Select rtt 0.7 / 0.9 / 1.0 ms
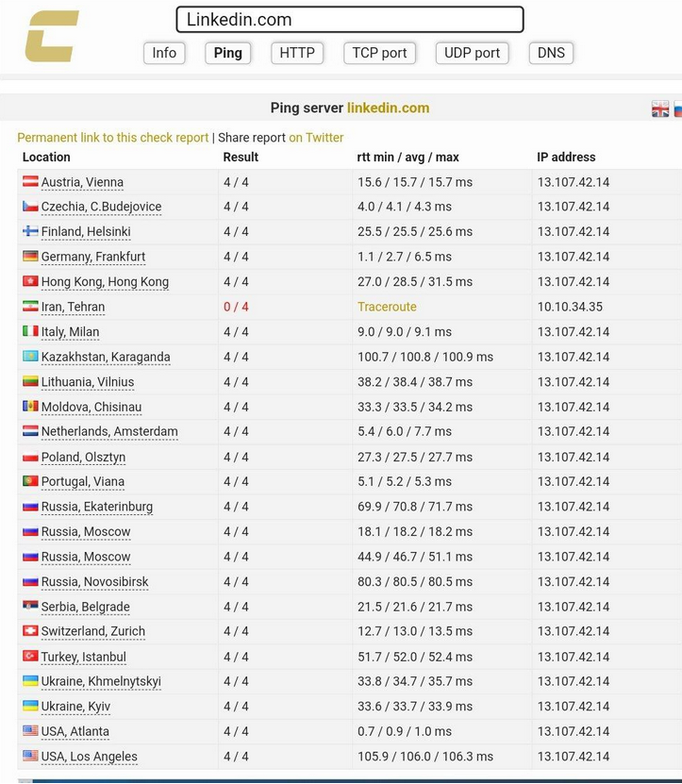The height and width of the screenshot is (784, 682). point(405,731)
